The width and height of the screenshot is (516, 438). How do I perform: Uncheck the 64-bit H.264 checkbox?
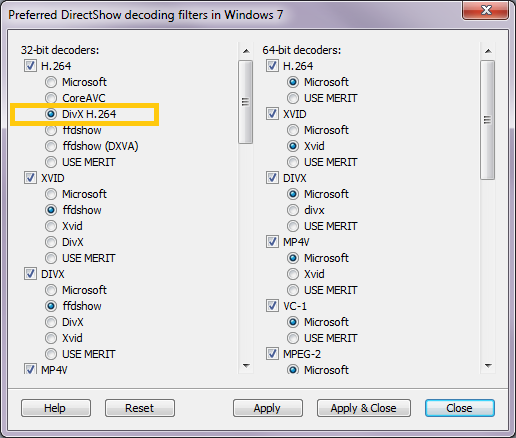tap(272, 66)
